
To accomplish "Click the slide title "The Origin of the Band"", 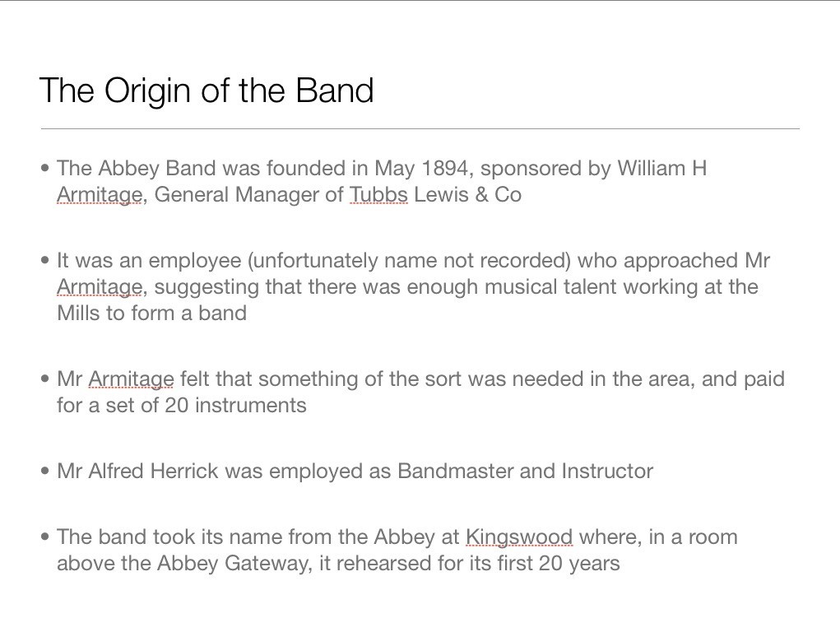I will click(x=207, y=91).
